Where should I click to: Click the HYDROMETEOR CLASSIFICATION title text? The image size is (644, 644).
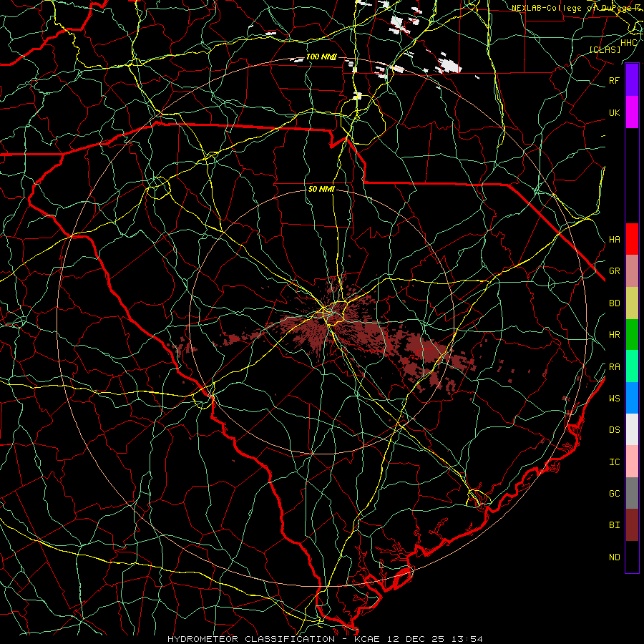pyautogui.click(x=251, y=639)
